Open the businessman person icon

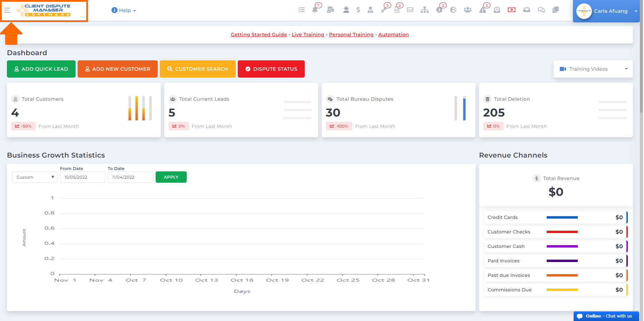370,10
